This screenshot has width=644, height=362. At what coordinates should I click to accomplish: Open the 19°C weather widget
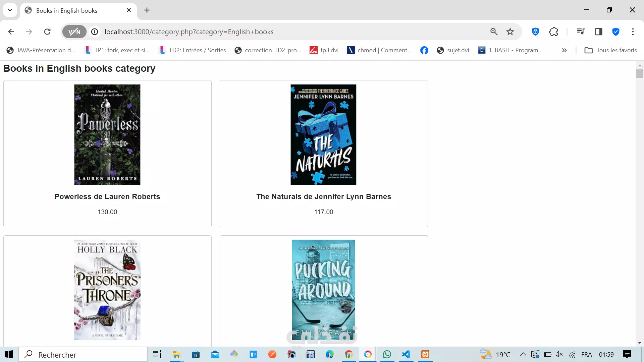(495, 355)
